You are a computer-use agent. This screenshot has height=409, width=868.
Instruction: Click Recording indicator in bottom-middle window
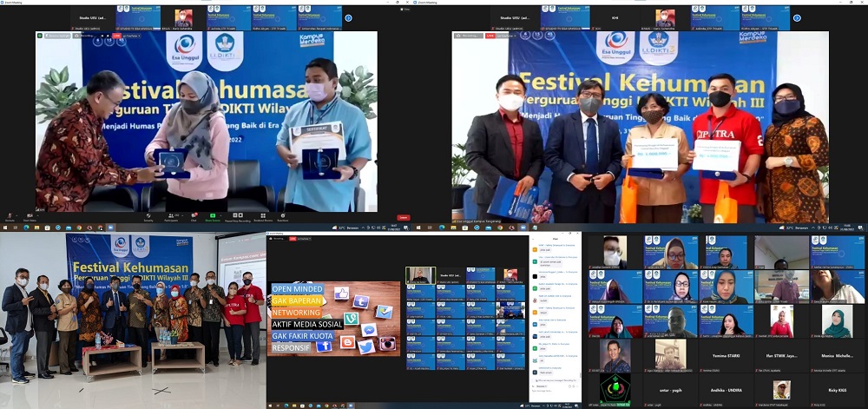point(279,239)
